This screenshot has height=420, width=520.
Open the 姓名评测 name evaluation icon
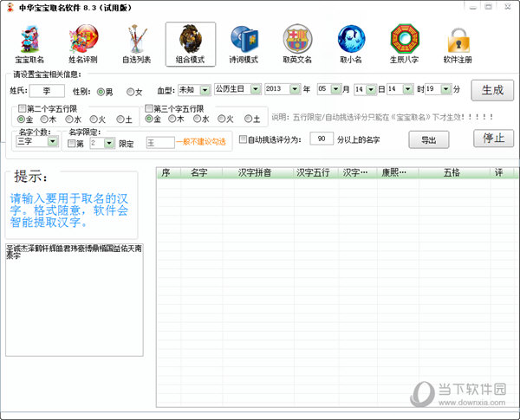click(83, 44)
